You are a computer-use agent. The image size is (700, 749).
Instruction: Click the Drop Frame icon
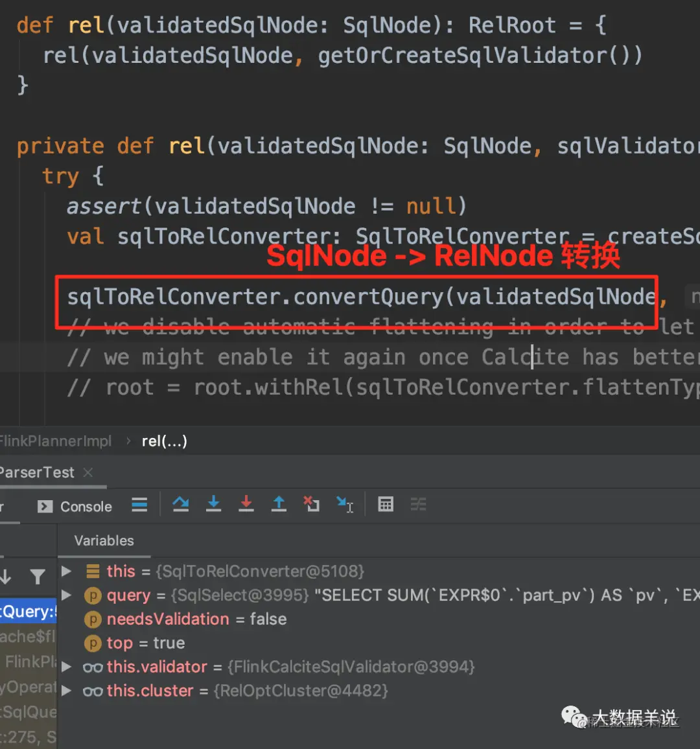click(x=312, y=505)
